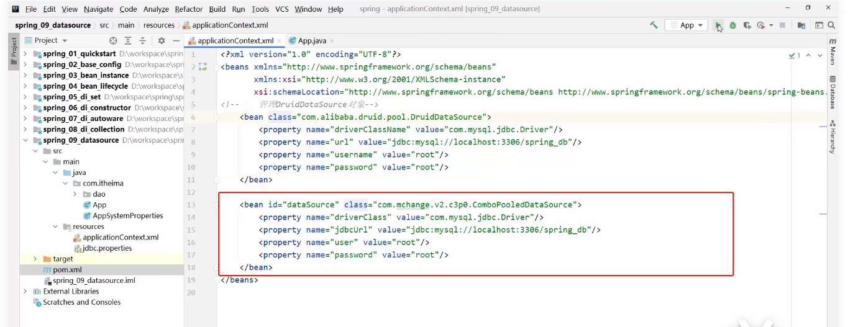Select the applicationContext.xml editor tab
Viewport: 868px width, 327px height.
click(x=235, y=41)
